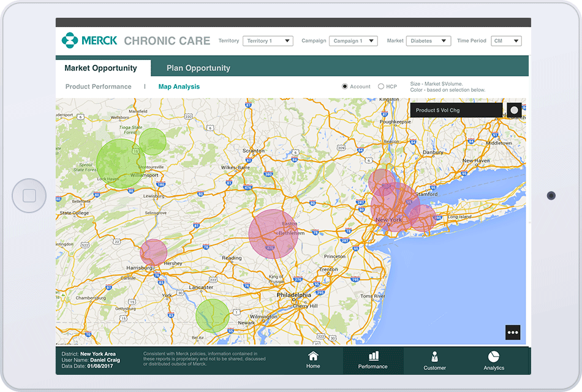Open Product Performance view
Image resolution: width=582 pixels, height=392 pixels.
[x=98, y=86]
